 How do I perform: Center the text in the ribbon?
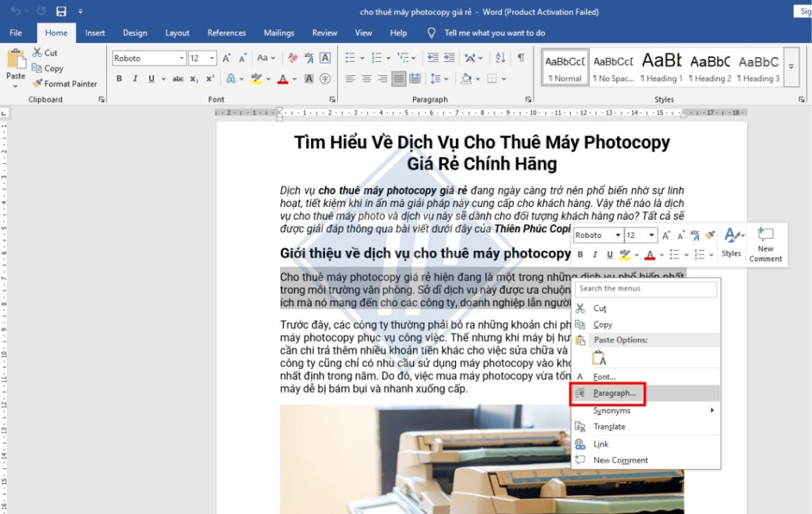click(366, 79)
